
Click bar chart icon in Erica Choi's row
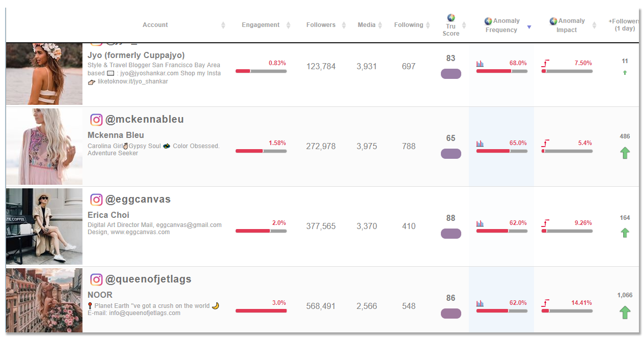click(480, 223)
